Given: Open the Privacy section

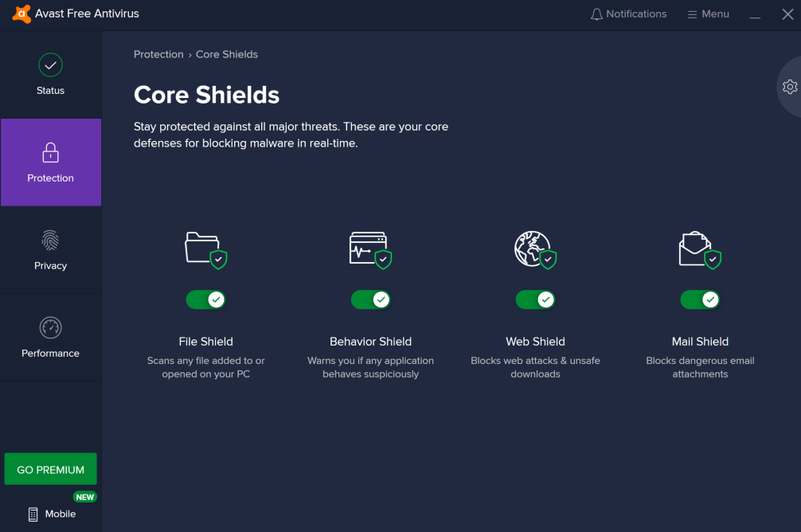Looking at the screenshot, I should (x=50, y=250).
